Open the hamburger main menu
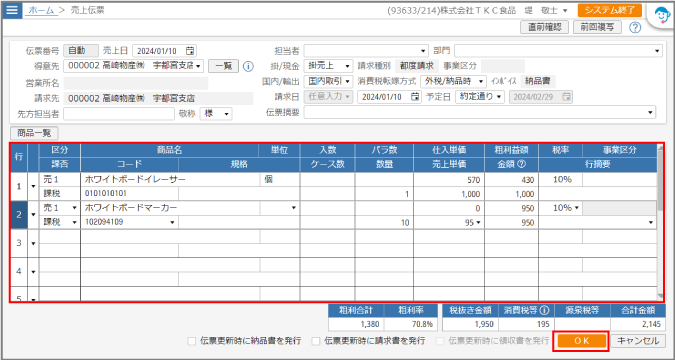This screenshot has height=360, width=675. 12,10
